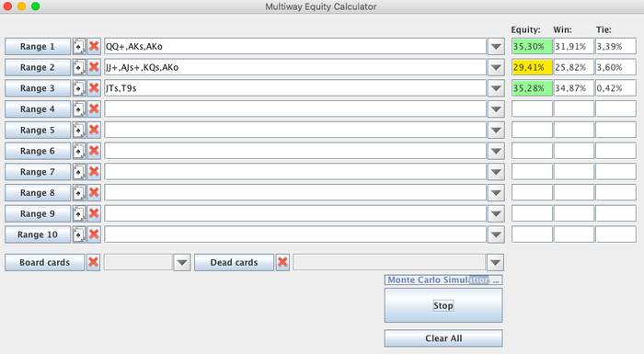Image resolution: width=644 pixels, height=354 pixels.
Task: Open the Range 7 selector button
Action: tap(38, 172)
